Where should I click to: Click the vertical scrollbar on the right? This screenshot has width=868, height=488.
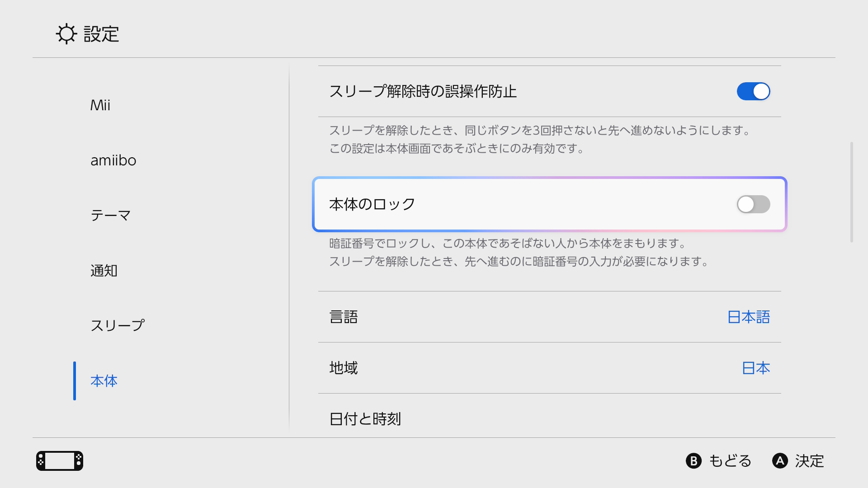coord(852,192)
